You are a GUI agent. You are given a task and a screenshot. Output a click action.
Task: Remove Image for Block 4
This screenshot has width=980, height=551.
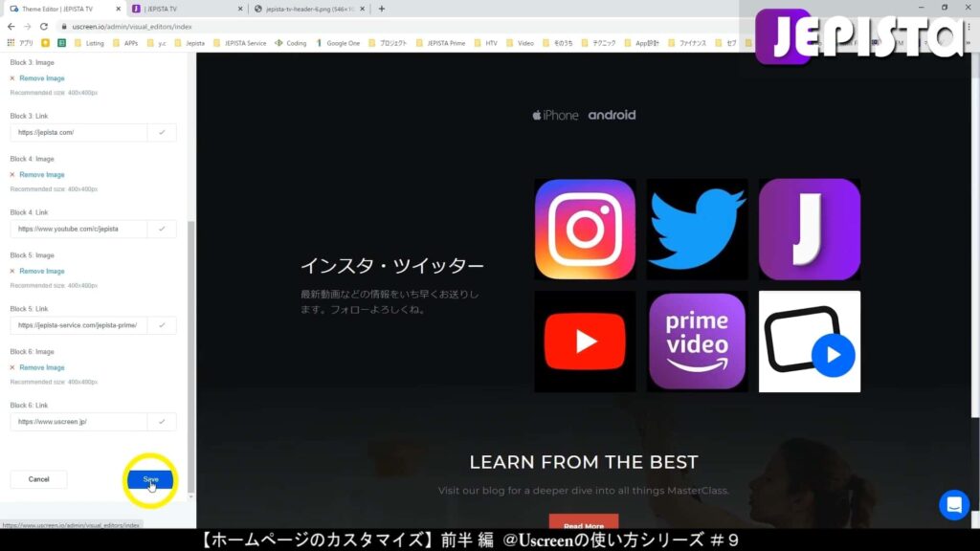(37, 175)
